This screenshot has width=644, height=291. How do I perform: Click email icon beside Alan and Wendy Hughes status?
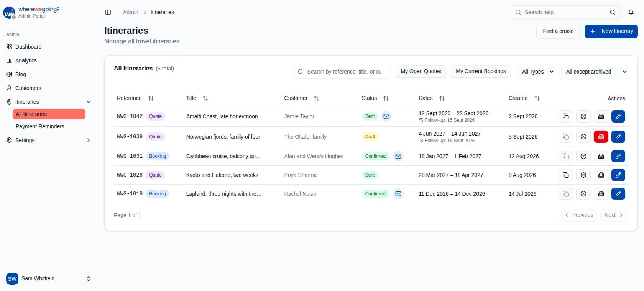coord(398,156)
